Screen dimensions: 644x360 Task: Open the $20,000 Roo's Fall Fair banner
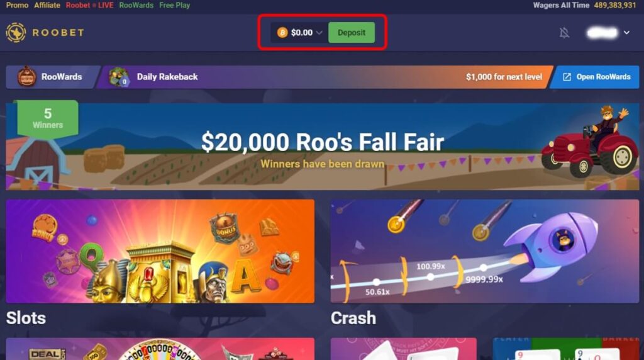[x=323, y=146]
